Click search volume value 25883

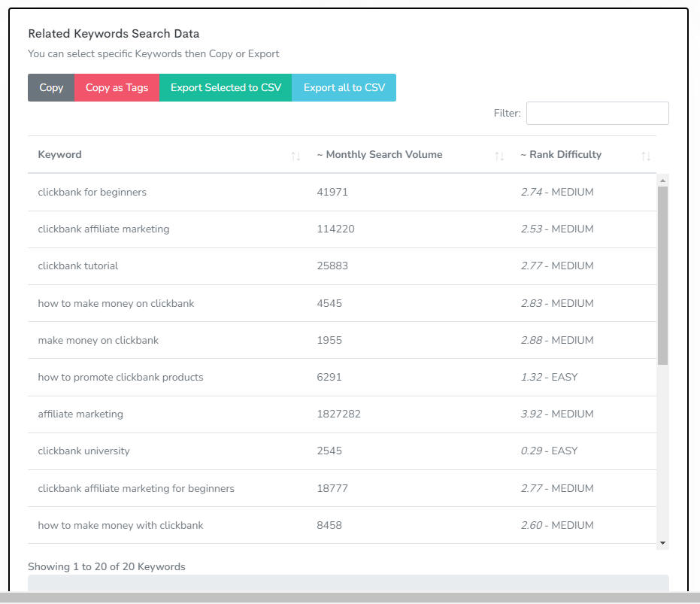tap(332, 266)
